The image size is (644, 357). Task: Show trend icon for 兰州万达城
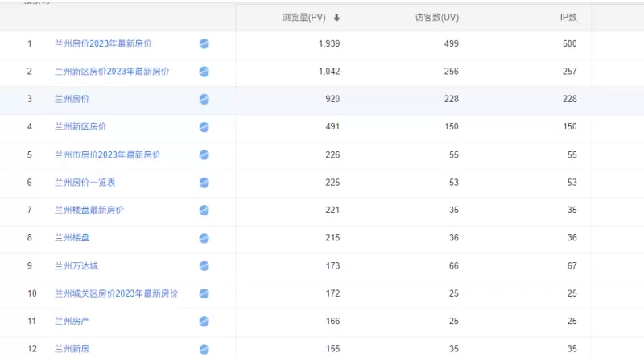click(x=204, y=265)
